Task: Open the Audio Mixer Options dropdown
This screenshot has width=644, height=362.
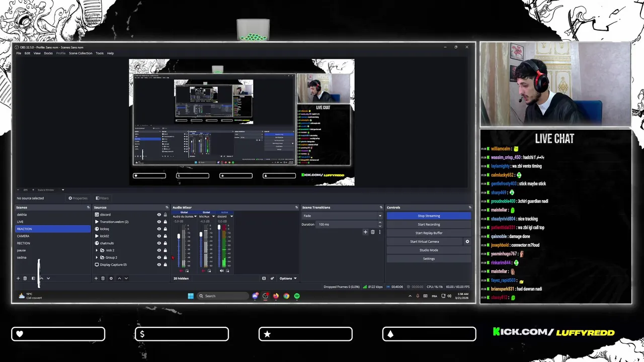Action: tap(288, 278)
